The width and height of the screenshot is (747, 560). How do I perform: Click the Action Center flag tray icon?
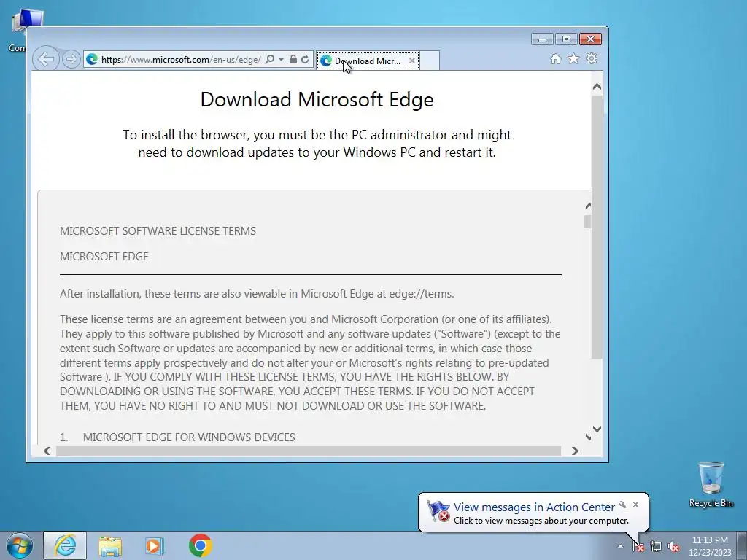point(638,547)
